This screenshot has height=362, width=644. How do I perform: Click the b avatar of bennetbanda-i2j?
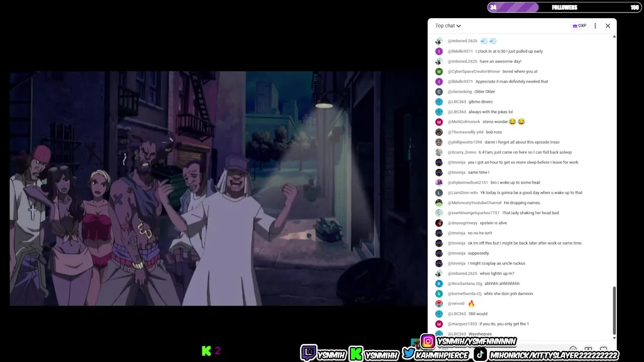pos(439,294)
